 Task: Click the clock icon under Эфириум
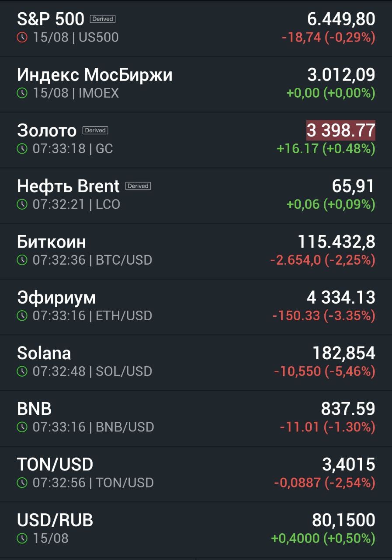[x=22, y=315]
